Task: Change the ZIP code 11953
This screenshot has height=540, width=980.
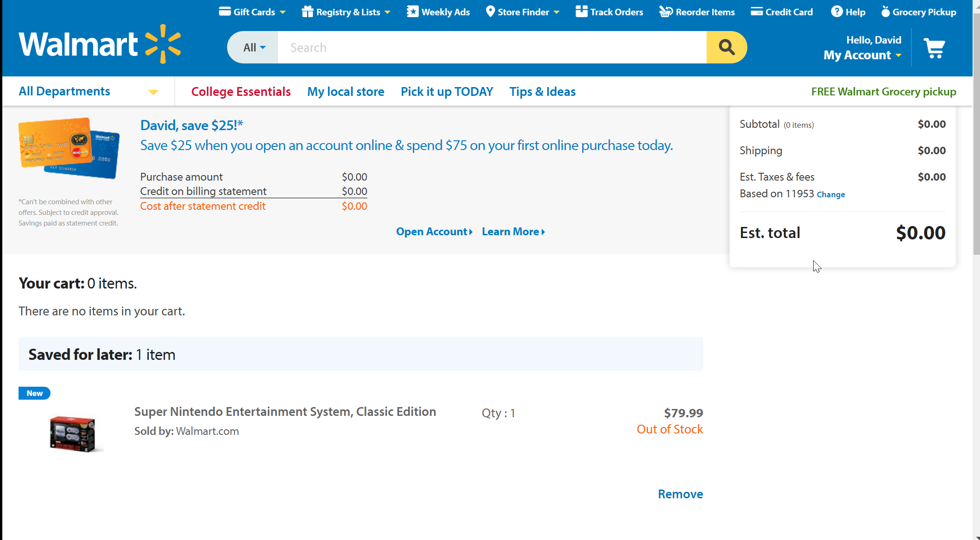Action: (831, 195)
